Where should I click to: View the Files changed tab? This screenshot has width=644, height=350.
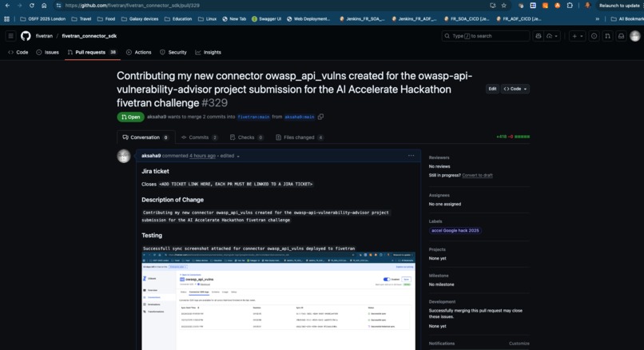pos(300,137)
